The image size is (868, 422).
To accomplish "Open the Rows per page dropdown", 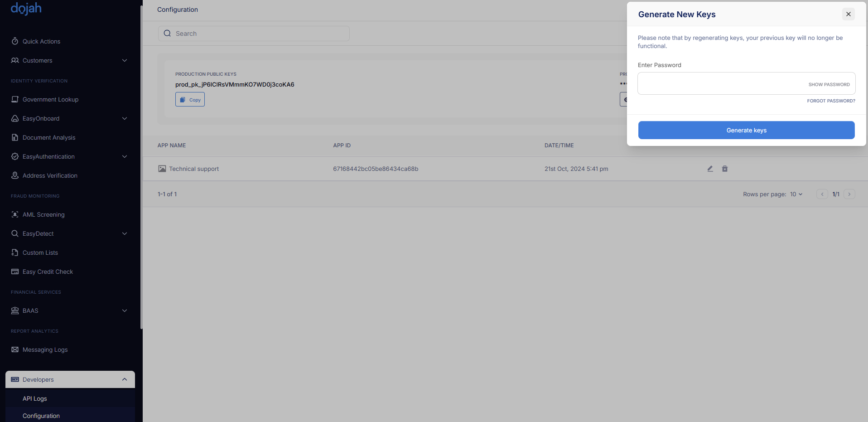I will [x=796, y=194].
